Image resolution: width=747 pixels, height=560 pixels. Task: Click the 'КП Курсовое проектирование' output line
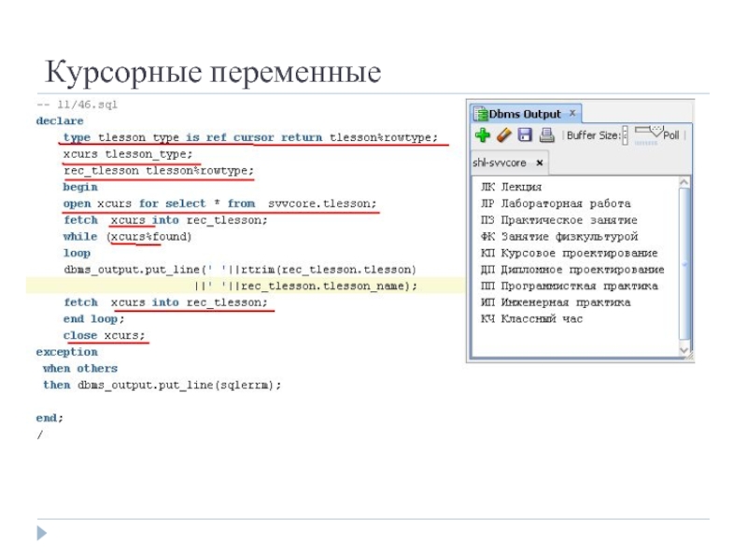pos(570,253)
